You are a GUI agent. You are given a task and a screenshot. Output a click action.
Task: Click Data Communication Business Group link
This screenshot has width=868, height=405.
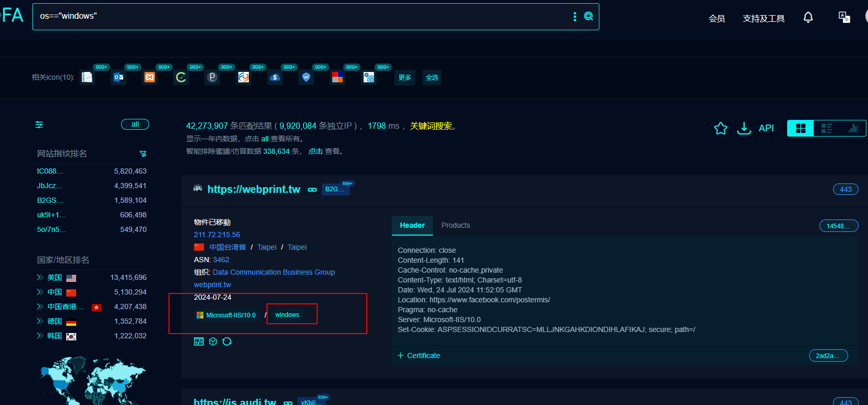click(x=274, y=272)
